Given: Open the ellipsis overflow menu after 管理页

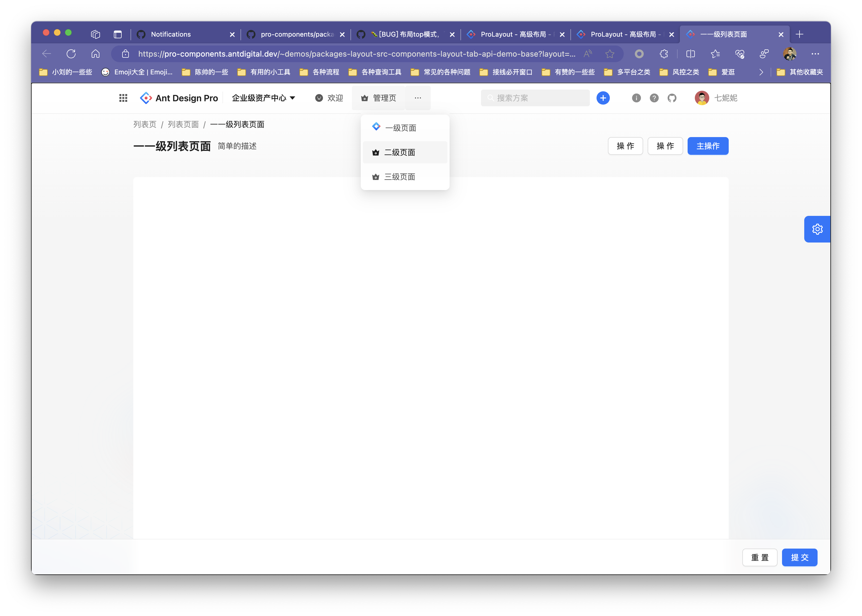Looking at the screenshot, I should point(418,98).
